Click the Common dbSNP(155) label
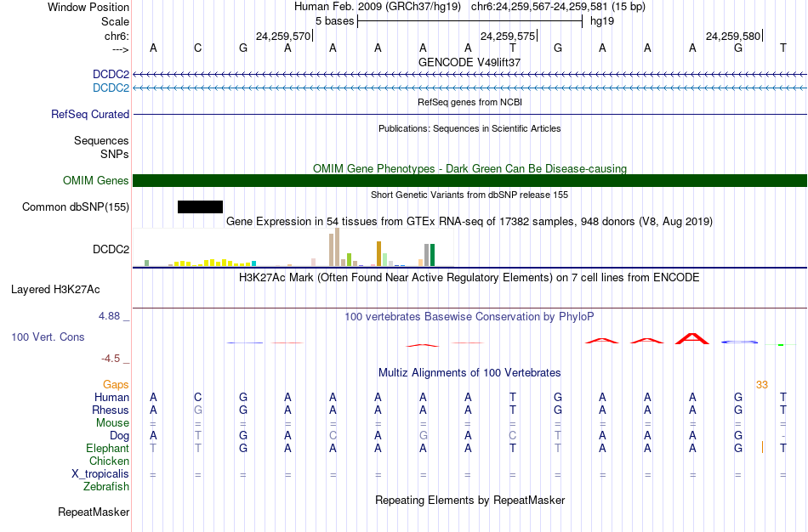The width and height of the screenshot is (808, 532). coord(76,207)
